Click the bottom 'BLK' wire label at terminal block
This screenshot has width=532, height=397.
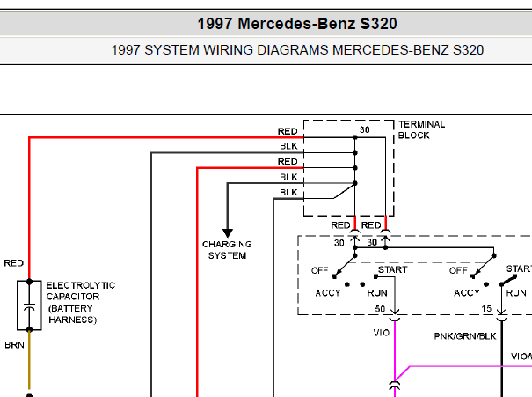click(x=288, y=193)
